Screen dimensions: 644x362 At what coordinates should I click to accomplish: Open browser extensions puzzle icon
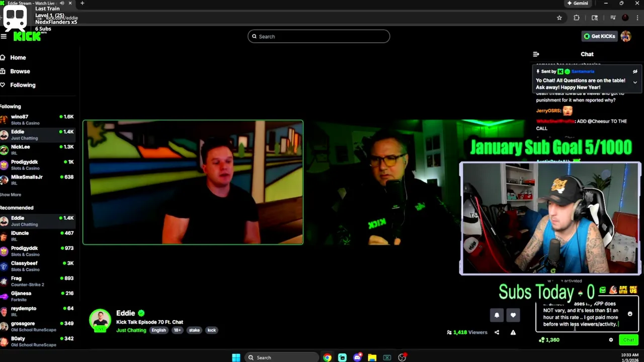(x=577, y=18)
